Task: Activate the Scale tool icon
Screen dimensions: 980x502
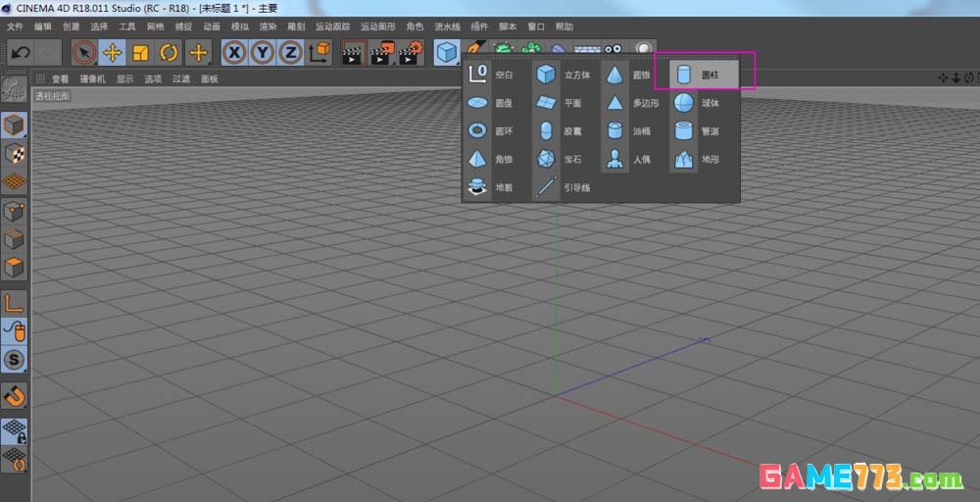Action: click(140, 53)
